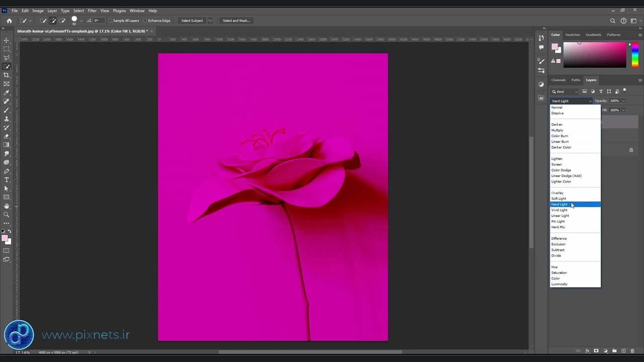Select the Crop tool

(x=7, y=75)
